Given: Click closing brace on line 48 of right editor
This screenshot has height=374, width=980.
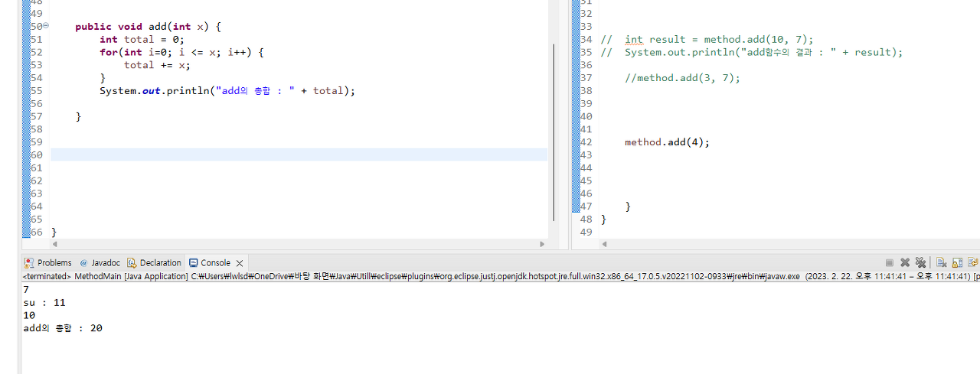Looking at the screenshot, I should pos(603,220).
